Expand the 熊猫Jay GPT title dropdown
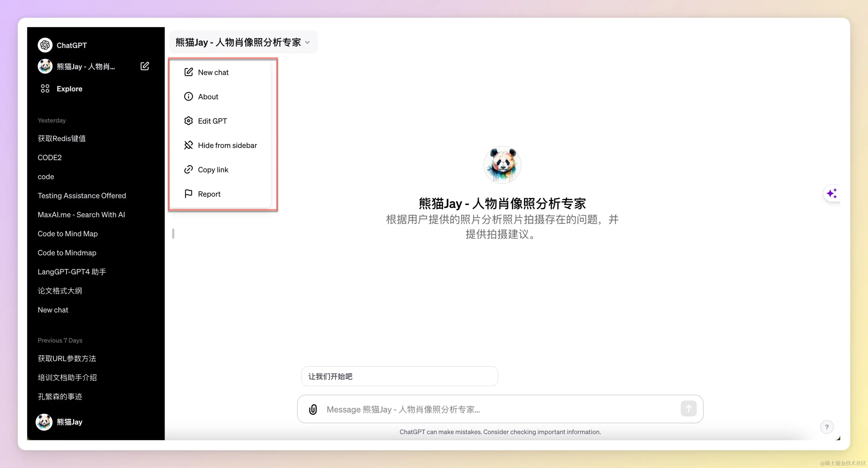Viewport: 868px width, 468px height. (x=243, y=42)
